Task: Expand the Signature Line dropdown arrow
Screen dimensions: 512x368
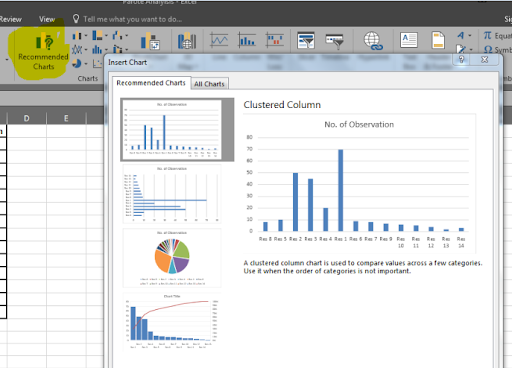Action: [x=471, y=50]
